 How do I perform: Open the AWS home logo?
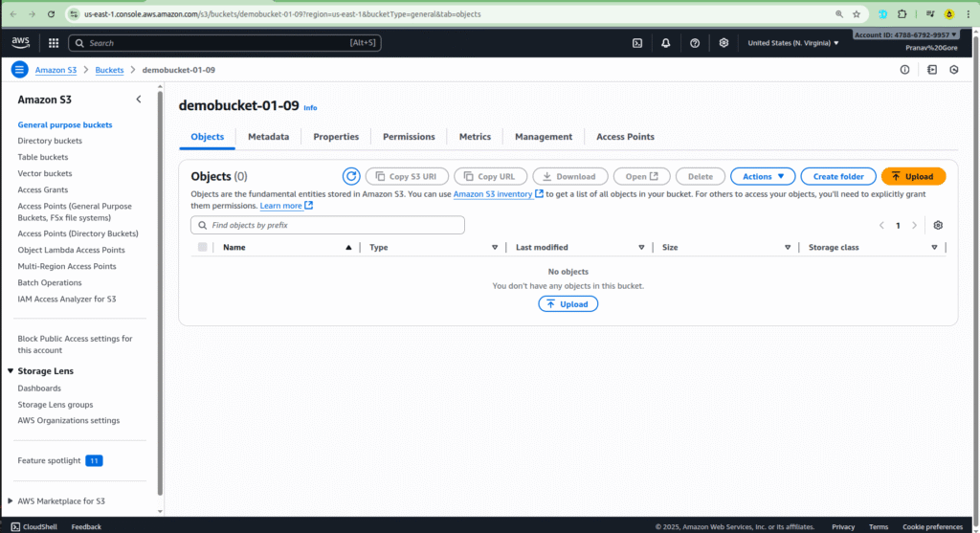20,42
